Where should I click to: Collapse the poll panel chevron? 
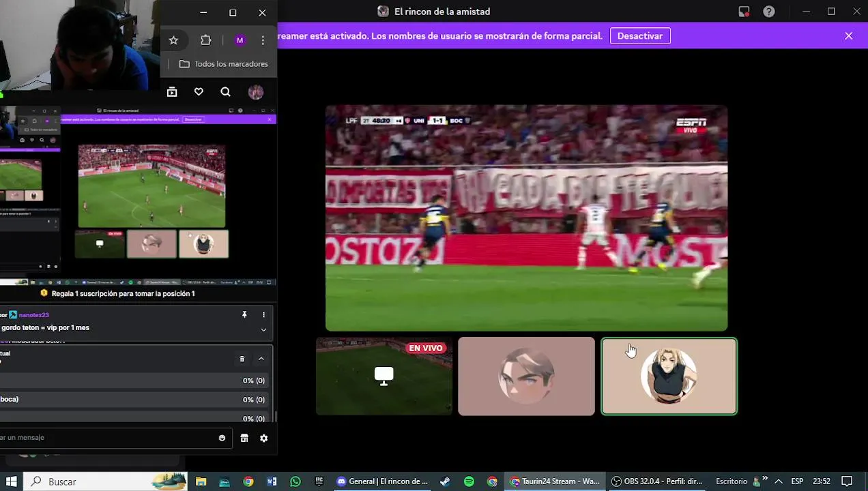coord(261,359)
